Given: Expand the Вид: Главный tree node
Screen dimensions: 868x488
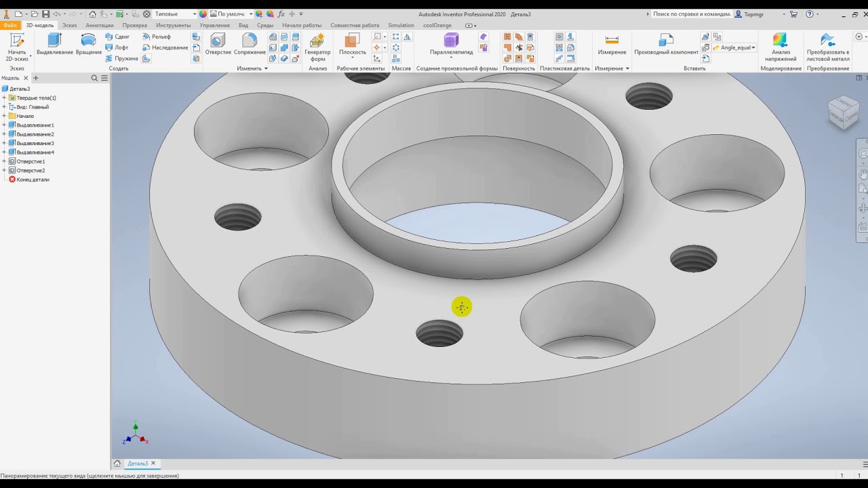Looking at the screenshot, I should (4, 107).
